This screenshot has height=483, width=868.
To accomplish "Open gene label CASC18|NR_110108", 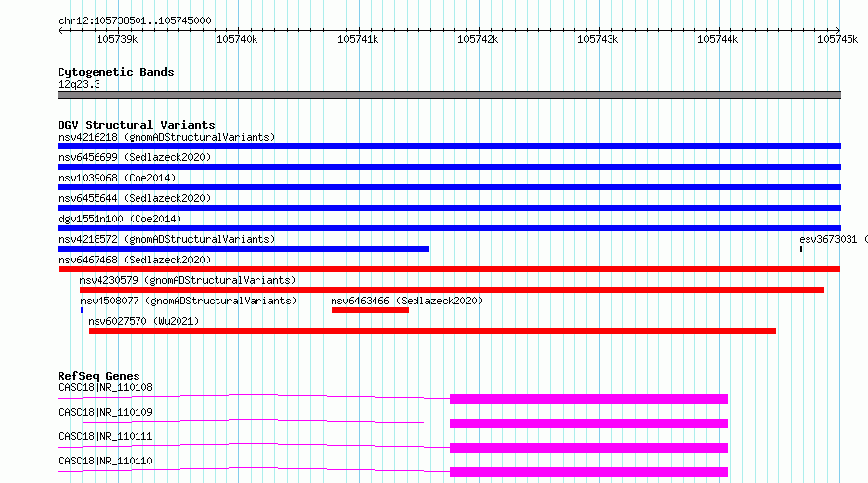I will (105, 387).
